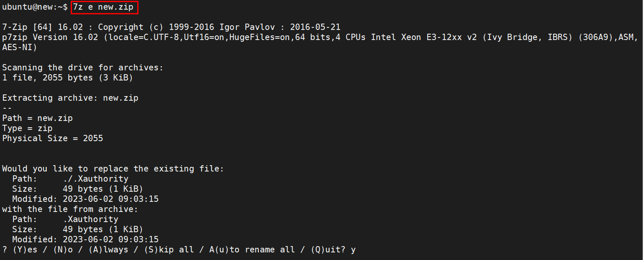Viewport: 644px width, 260px height.
Task: Click 'with the file from archive:' line
Action: coord(70,209)
